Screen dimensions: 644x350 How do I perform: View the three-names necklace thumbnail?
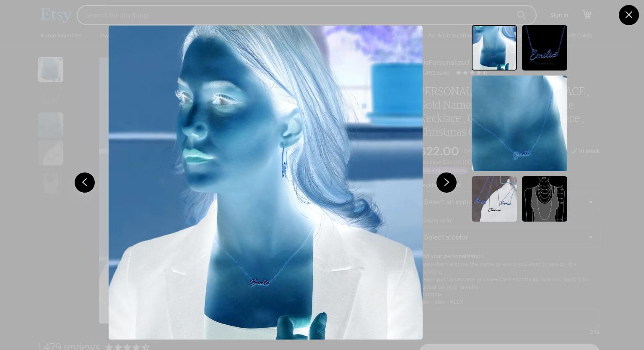[x=494, y=199]
